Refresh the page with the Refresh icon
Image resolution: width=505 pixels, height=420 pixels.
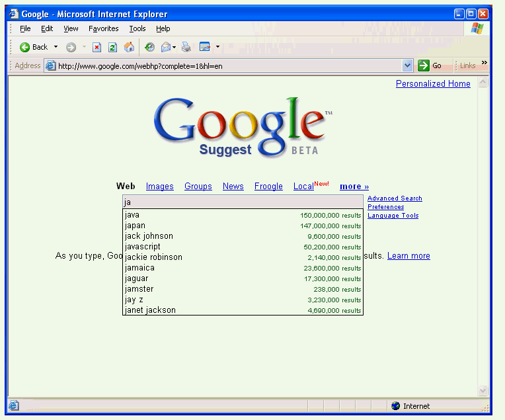click(x=112, y=47)
